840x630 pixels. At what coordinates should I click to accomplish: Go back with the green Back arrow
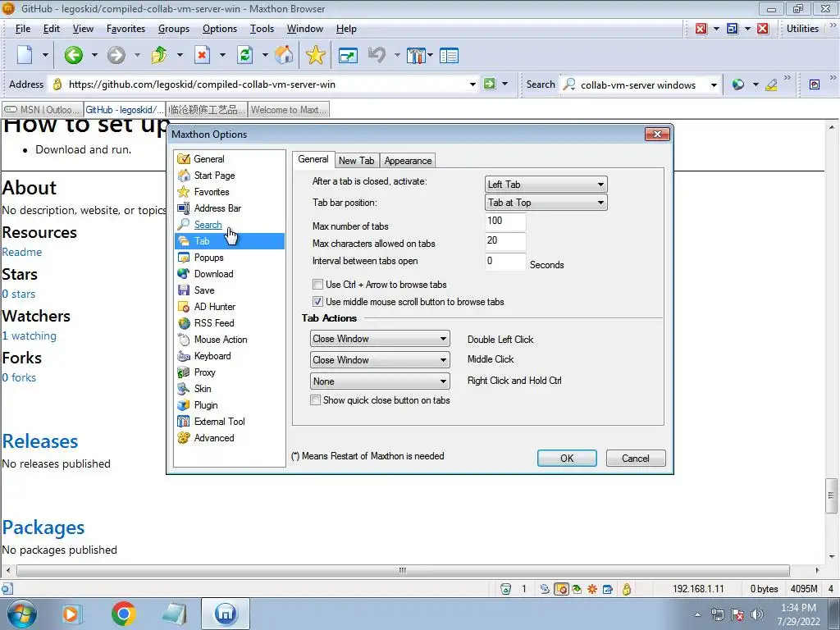[73, 55]
